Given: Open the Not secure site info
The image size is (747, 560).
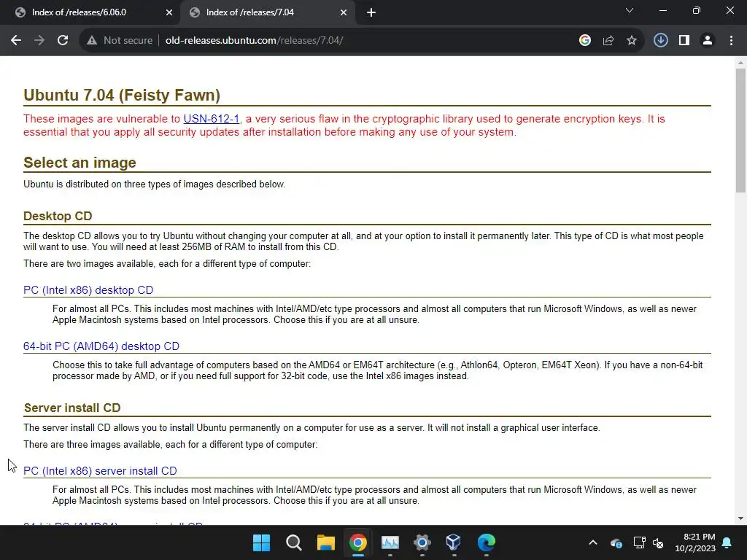Looking at the screenshot, I should [120, 41].
